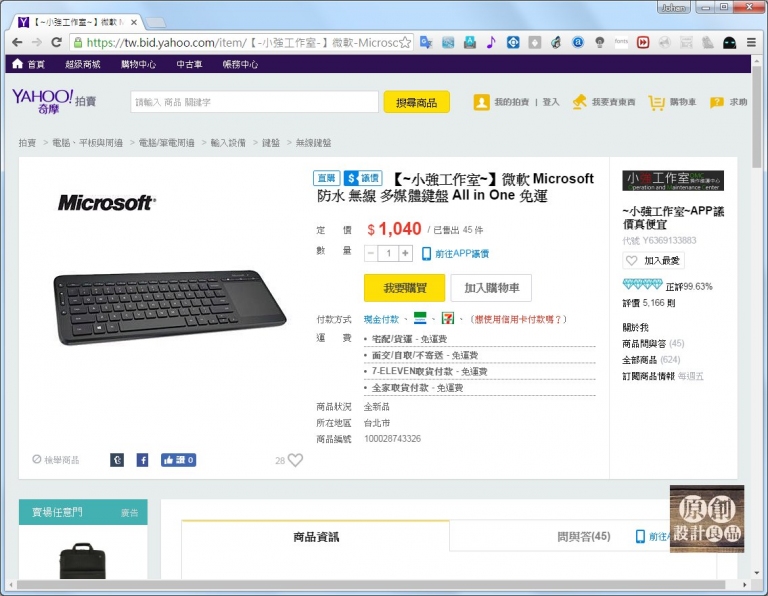Screen dimensions: 768x596
Task: Click the original design goods ad image
Action: pos(706,518)
